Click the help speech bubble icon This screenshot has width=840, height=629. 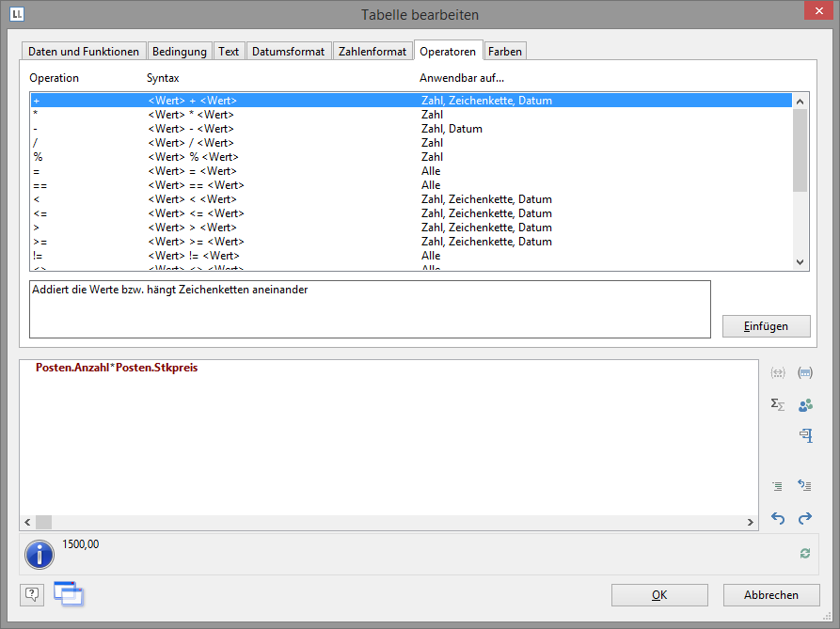[x=32, y=594]
